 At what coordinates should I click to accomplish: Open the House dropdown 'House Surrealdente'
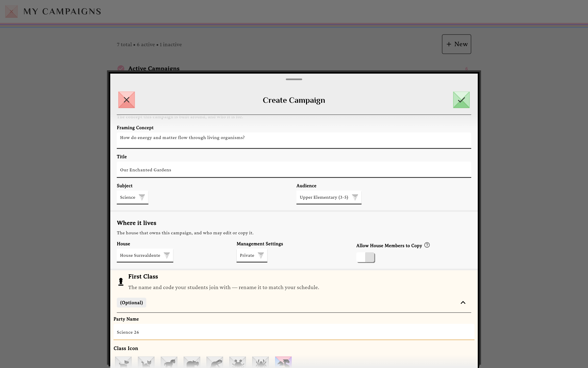(145, 255)
